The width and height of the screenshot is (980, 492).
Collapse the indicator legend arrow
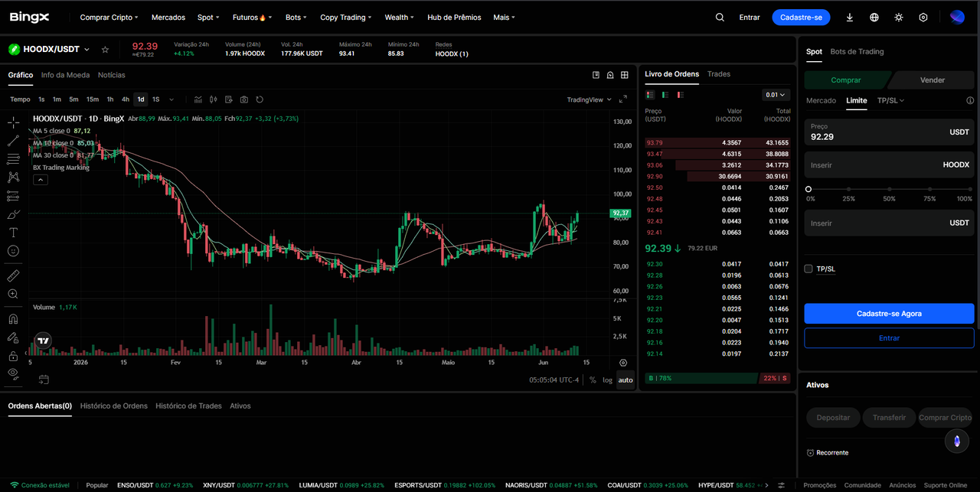[41, 180]
